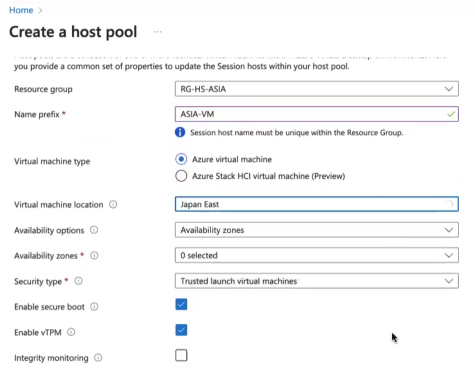Click the 'Virtual machine type' label
The image size is (475, 371).
[x=52, y=162]
